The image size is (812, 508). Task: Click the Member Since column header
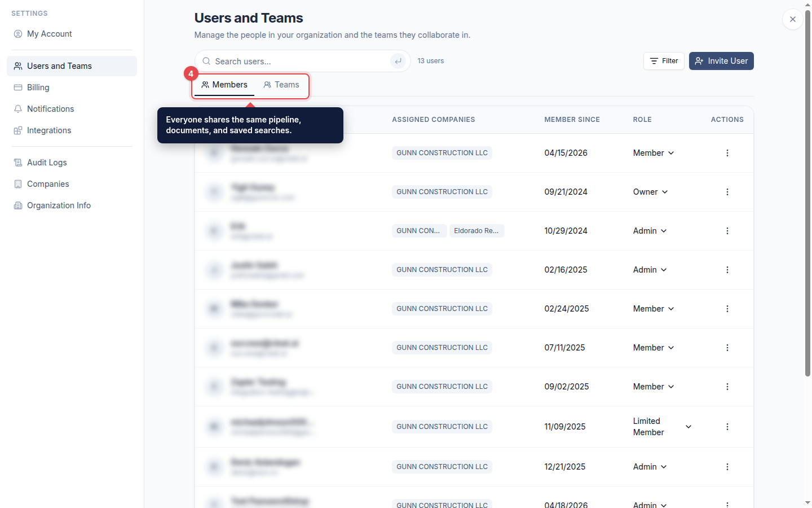pyautogui.click(x=572, y=120)
